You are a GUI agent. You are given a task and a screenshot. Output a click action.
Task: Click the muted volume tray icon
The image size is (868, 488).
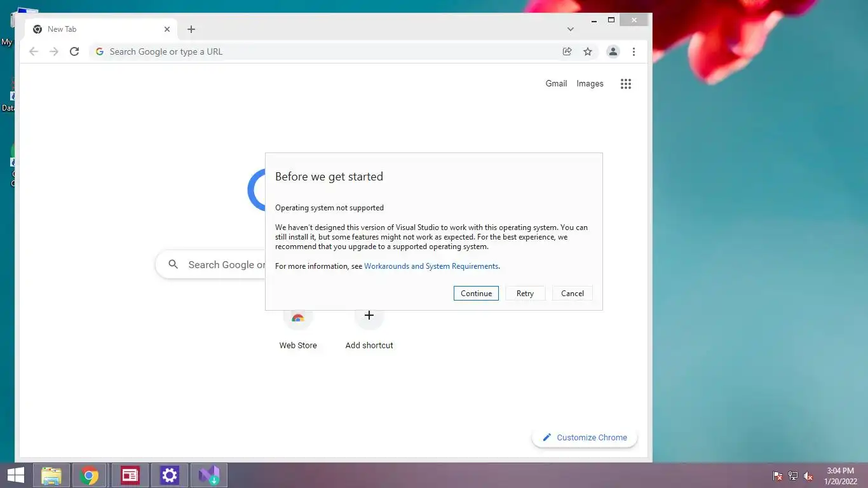tap(808, 476)
